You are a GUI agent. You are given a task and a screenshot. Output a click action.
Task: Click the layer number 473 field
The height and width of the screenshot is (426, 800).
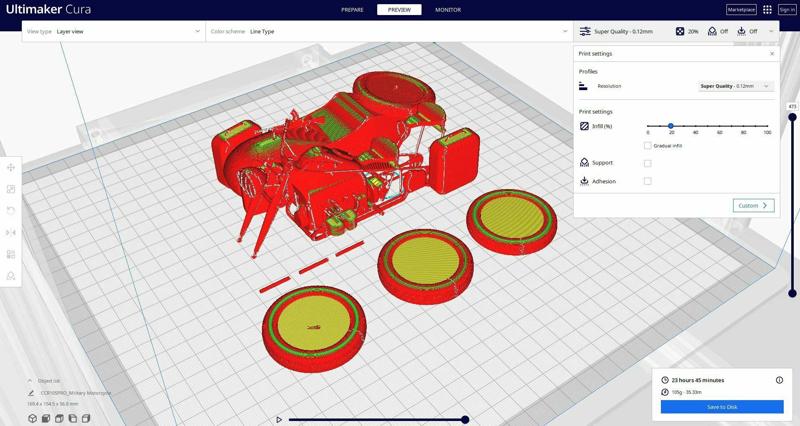pos(792,106)
